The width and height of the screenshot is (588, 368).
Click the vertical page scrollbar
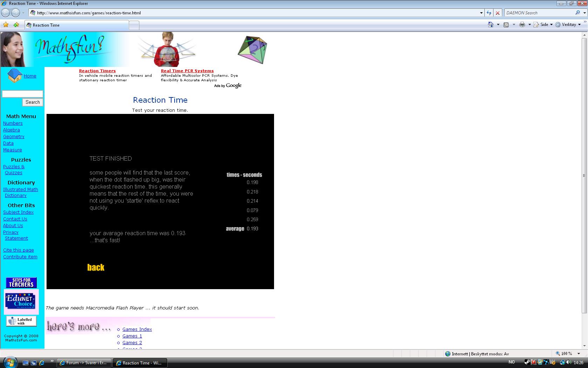pyautogui.click(x=584, y=190)
